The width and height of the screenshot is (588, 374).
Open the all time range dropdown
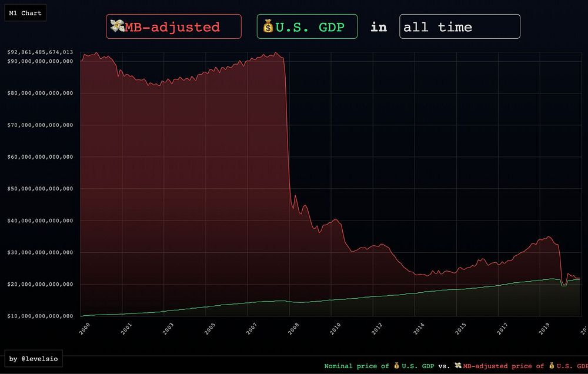click(460, 26)
